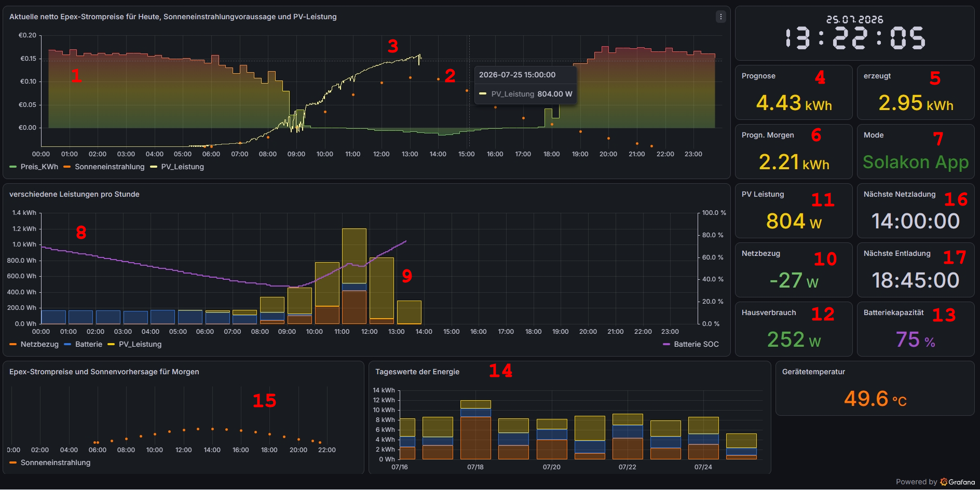Click the 11:00 PV_Leistung bar in hourly chart
This screenshot has height=490, width=980.
[x=354, y=256]
